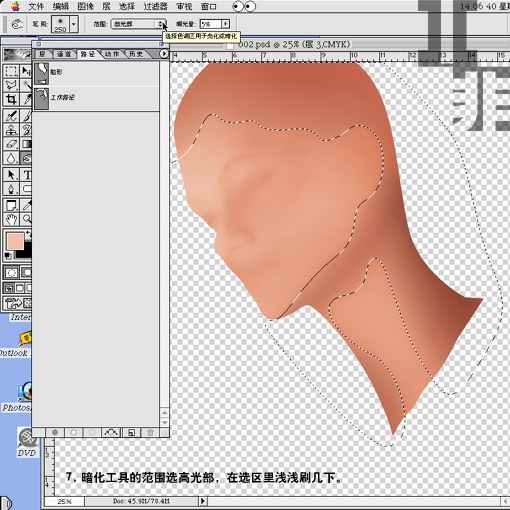510x510 pixels.
Task: Select the Blur droplet tool
Action: (11, 158)
